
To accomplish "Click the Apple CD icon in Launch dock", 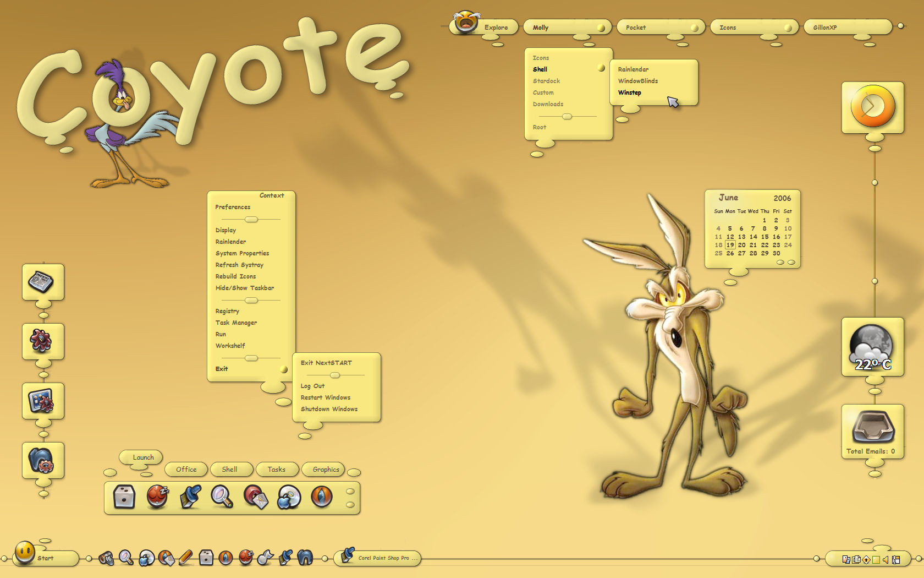I will click(x=289, y=497).
